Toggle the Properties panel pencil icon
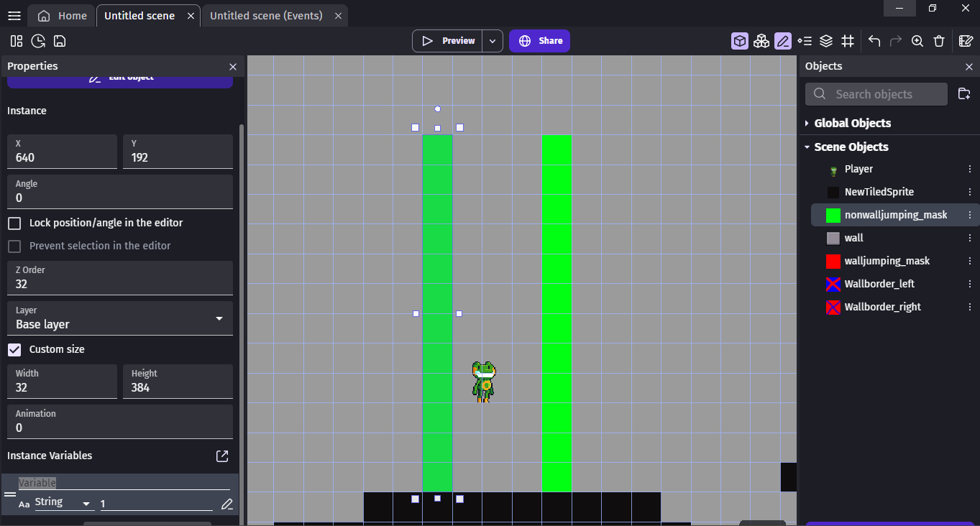The image size is (980, 526). (x=783, y=41)
